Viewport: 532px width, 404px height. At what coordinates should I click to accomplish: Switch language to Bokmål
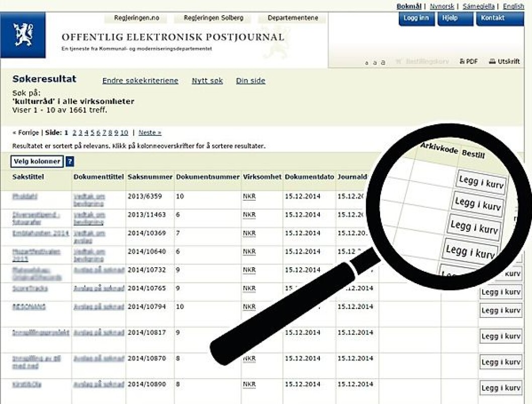coord(408,7)
